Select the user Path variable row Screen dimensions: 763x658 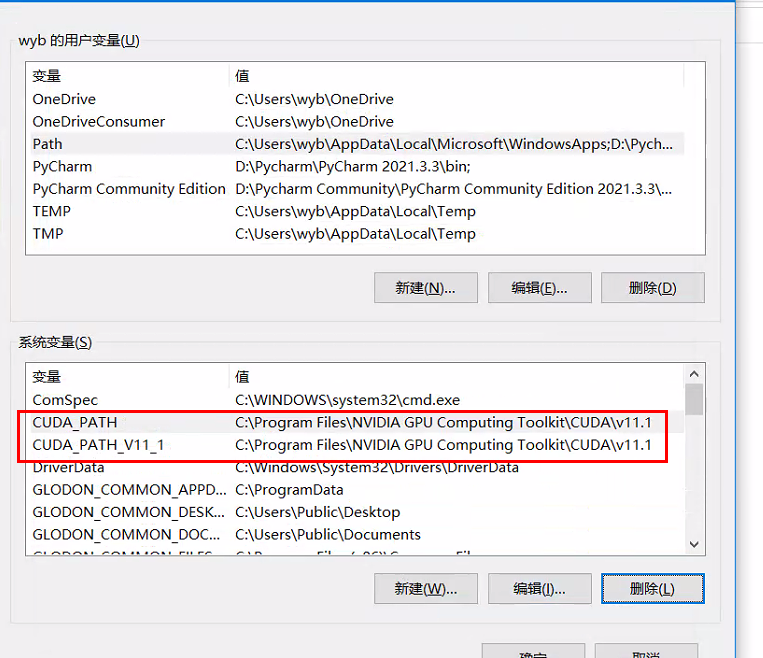(x=357, y=144)
